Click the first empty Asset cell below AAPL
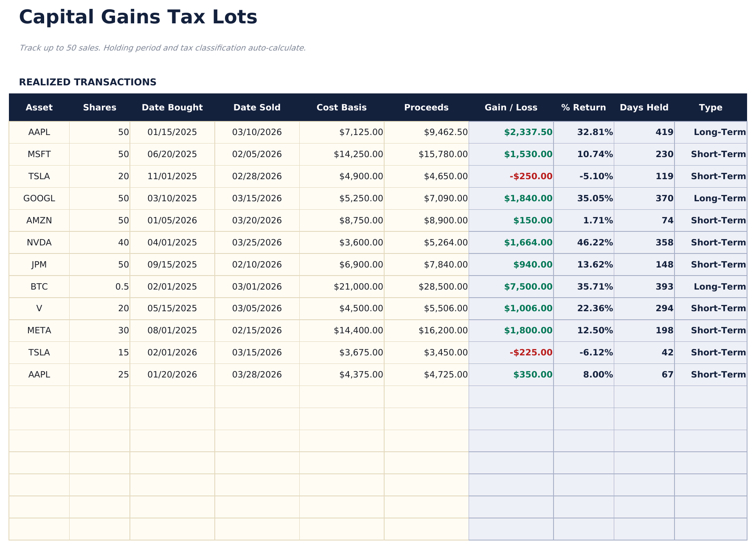The image size is (756, 549). (39, 397)
